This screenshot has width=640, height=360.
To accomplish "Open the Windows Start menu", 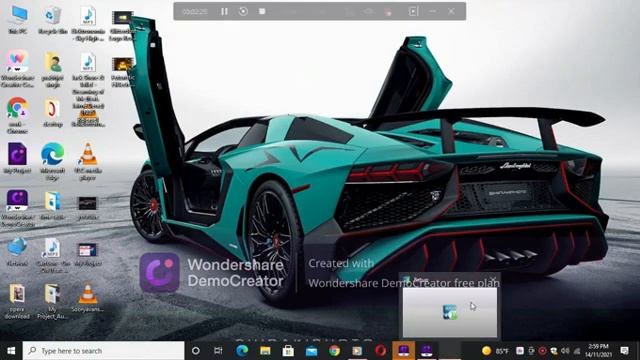I will 11,351.
